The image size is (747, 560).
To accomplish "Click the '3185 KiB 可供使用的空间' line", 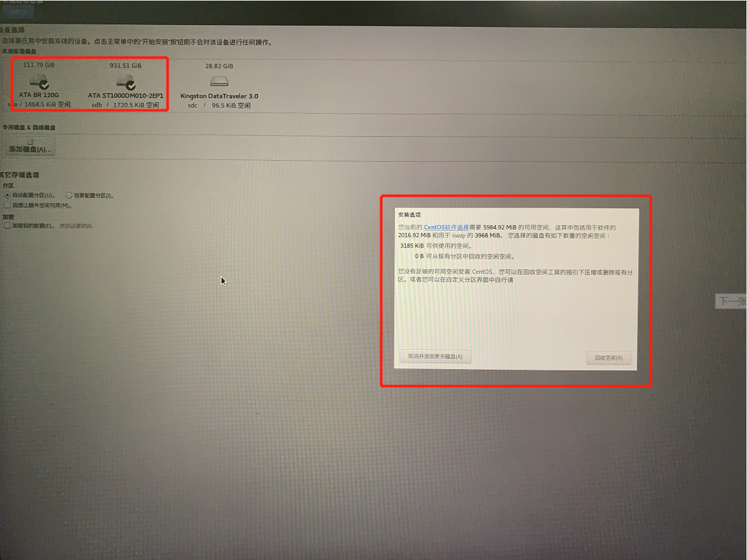I will (436, 246).
